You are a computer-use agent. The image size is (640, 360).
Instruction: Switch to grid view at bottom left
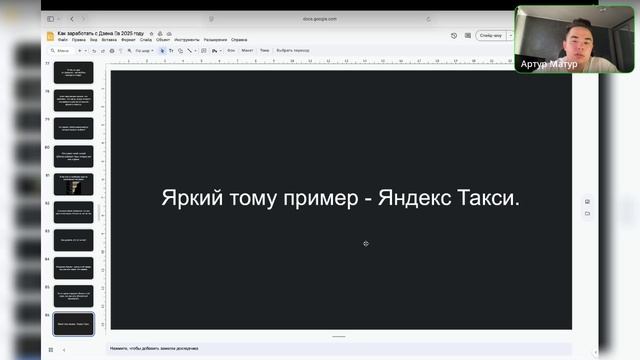(51, 350)
